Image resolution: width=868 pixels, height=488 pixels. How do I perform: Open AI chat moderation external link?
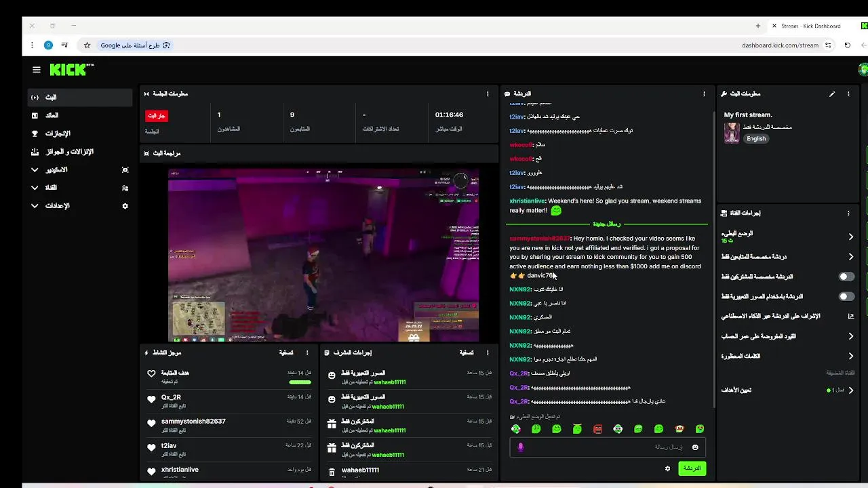pyautogui.click(x=850, y=317)
